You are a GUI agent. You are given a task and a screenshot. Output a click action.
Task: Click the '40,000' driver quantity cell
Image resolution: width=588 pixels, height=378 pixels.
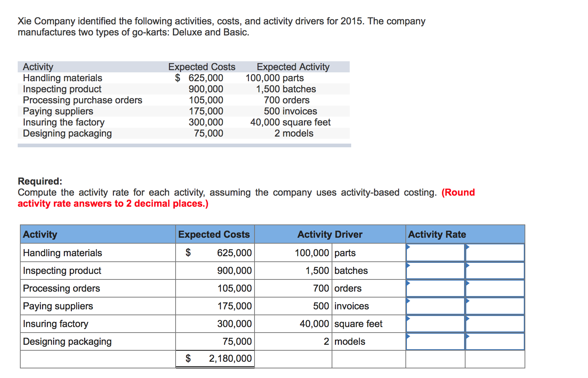click(293, 324)
